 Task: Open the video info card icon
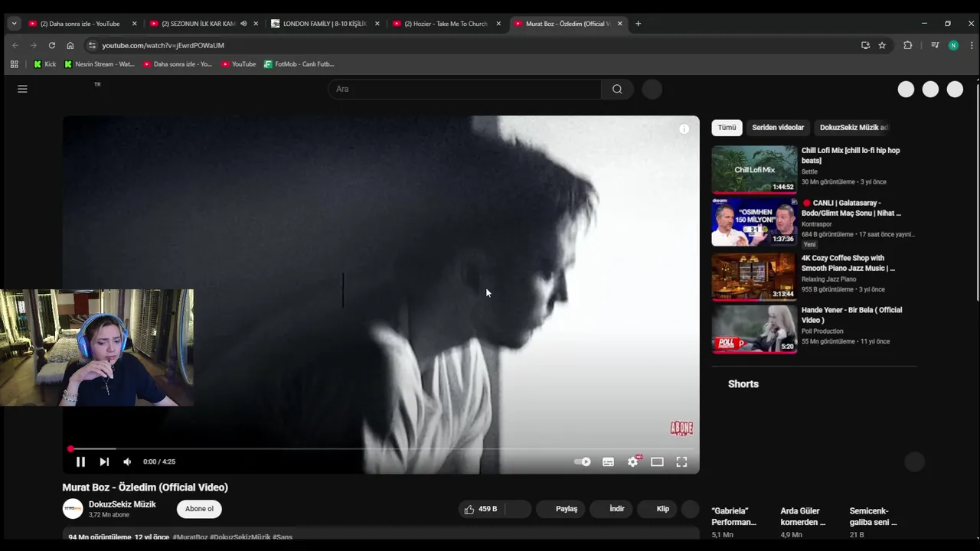(x=684, y=129)
